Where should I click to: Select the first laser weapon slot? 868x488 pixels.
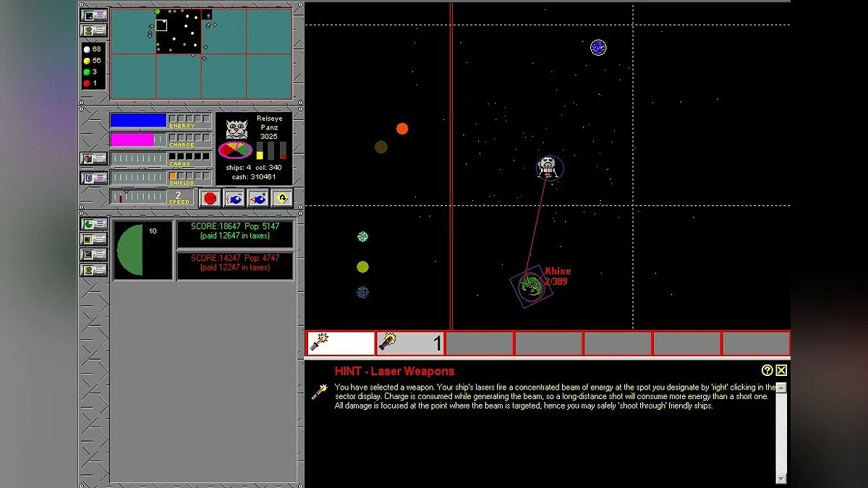(x=341, y=343)
